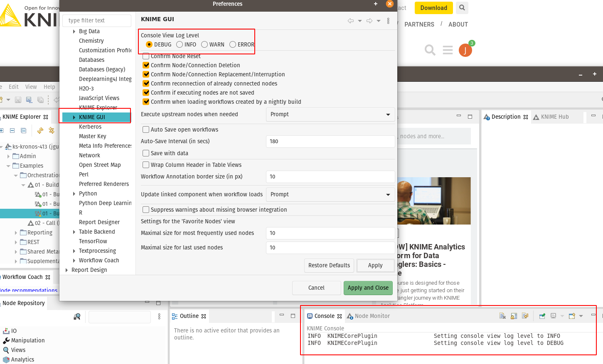603x364 pixels.
Task: Toggle Scroll Lock icon in Console toolbar
Action: point(514,316)
